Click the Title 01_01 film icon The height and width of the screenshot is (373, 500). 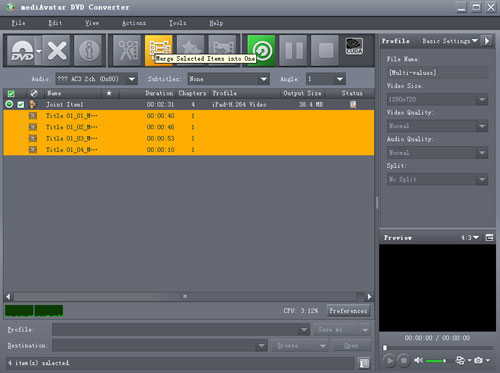pyautogui.click(x=33, y=116)
